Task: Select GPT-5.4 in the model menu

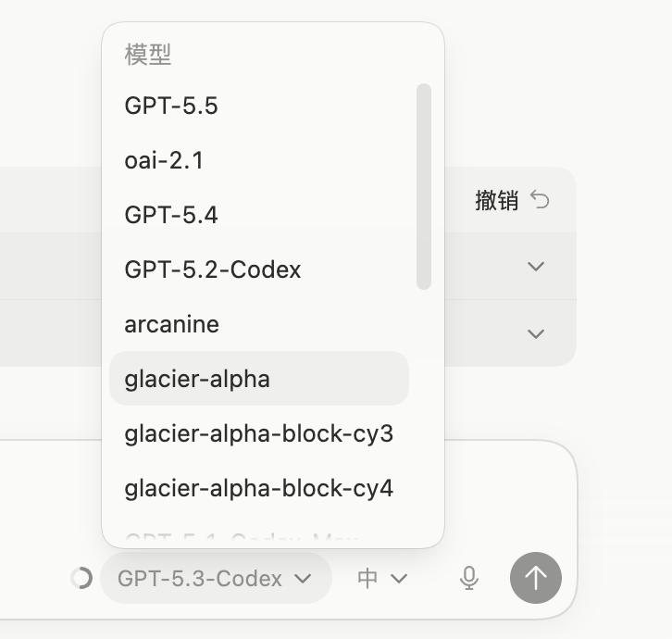Action: point(259,215)
